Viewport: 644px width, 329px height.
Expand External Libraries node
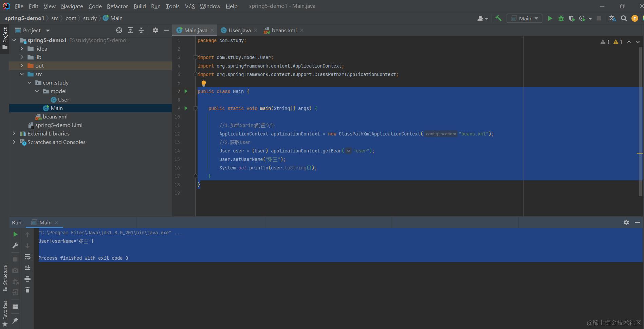(14, 133)
